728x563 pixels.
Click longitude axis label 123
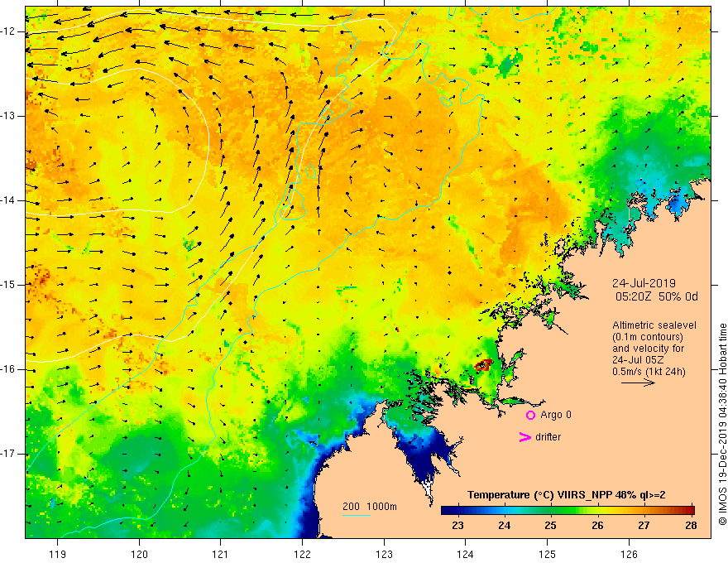coord(384,554)
